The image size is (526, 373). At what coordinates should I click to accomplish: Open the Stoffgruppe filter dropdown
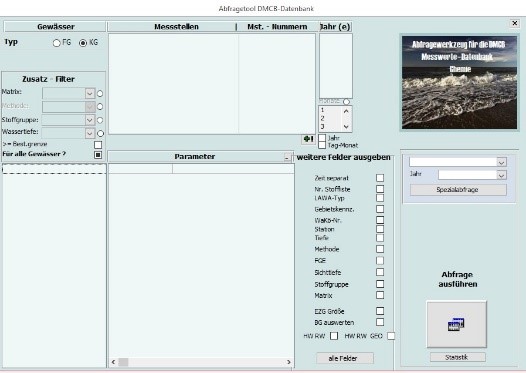[90, 120]
